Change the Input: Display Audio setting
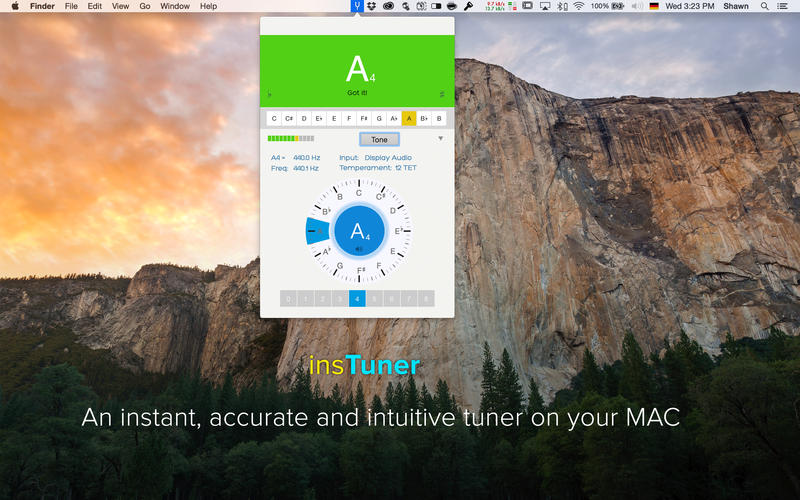Screen dimensions: 800x500 tap(376, 158)
